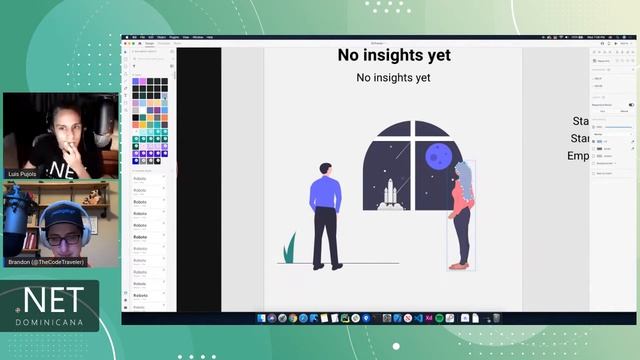Toggle the Mark for Export checkbox

(x=593, y=173)
